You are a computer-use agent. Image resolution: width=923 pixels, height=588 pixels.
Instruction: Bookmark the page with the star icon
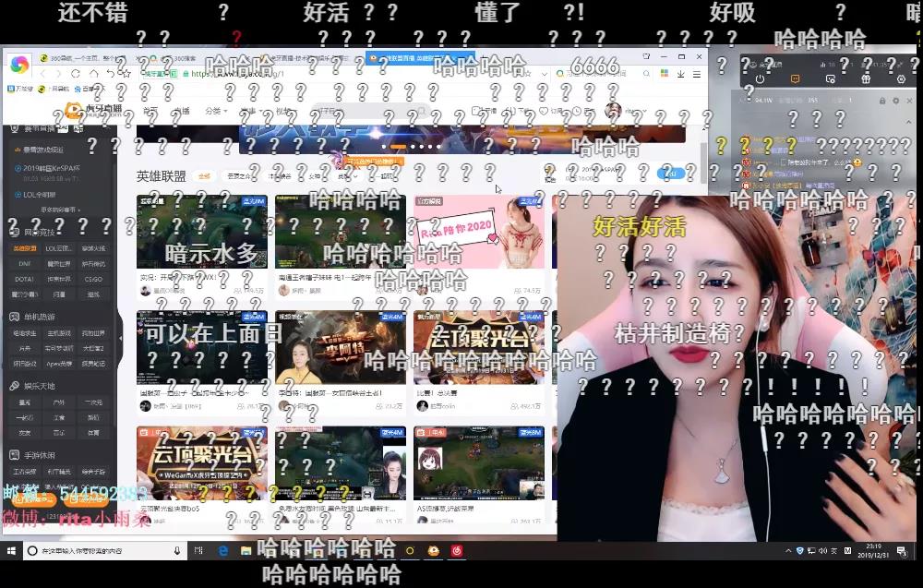(126, 74)
